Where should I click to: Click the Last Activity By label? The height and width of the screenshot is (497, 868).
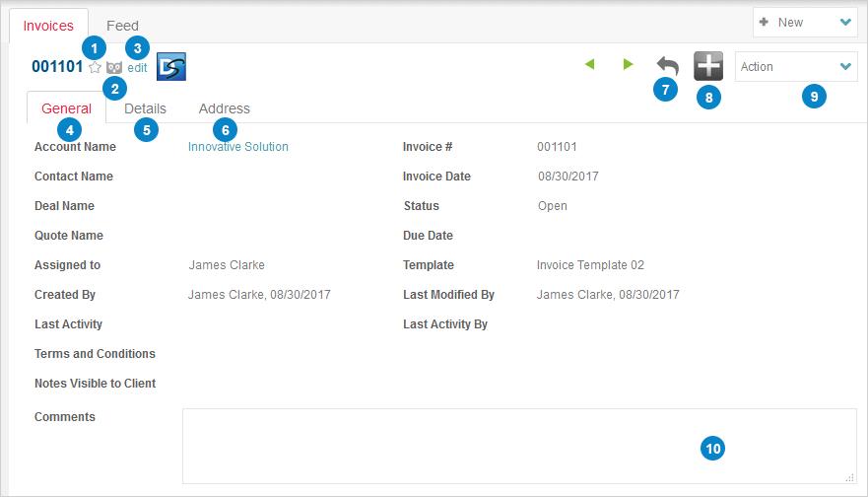click(x=445, y=324)
